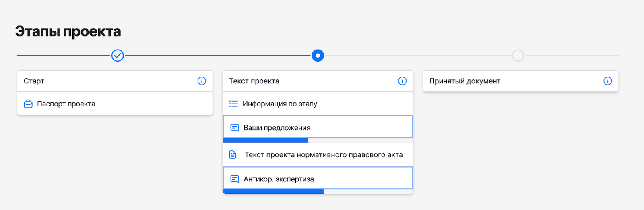Open Ваши предложения section
The height and width of the screenshot is (210, 644).
click(x=277, y=128)
